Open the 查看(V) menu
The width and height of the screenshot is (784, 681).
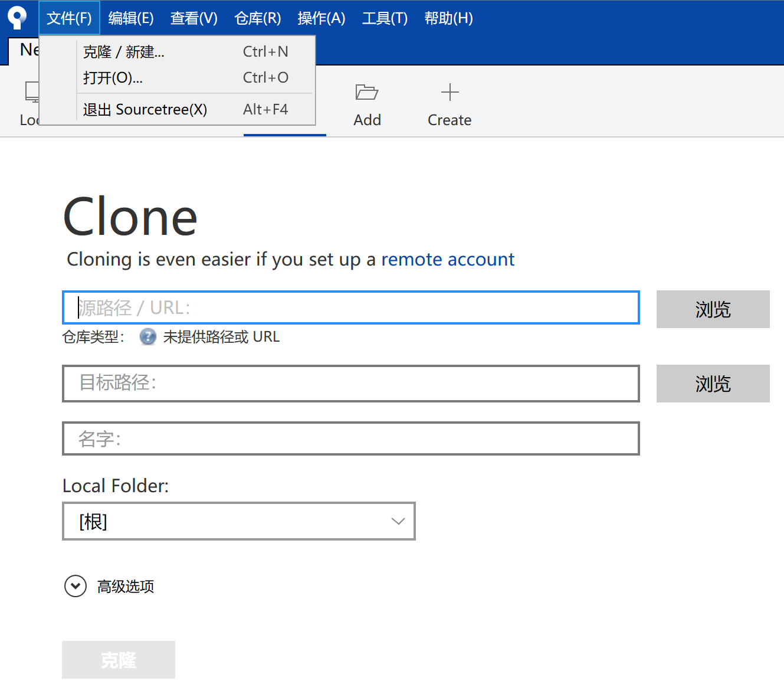[x=194, y=18]
